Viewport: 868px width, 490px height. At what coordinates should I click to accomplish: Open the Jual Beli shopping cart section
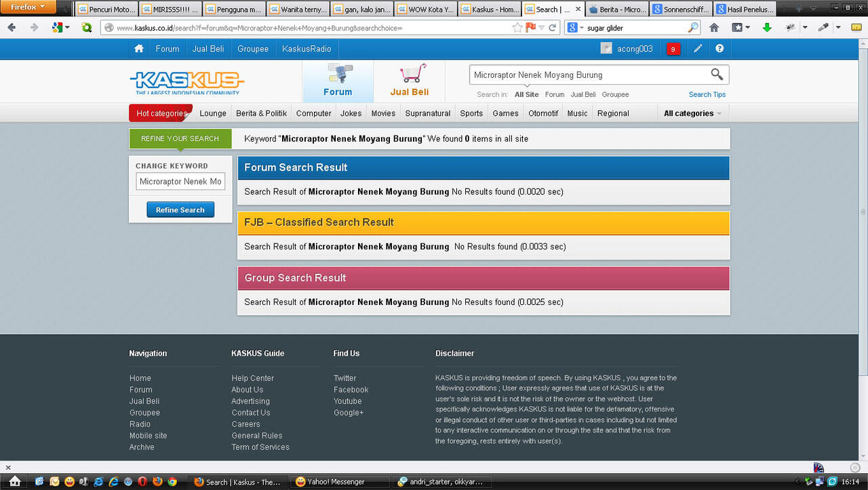point(410,81)
